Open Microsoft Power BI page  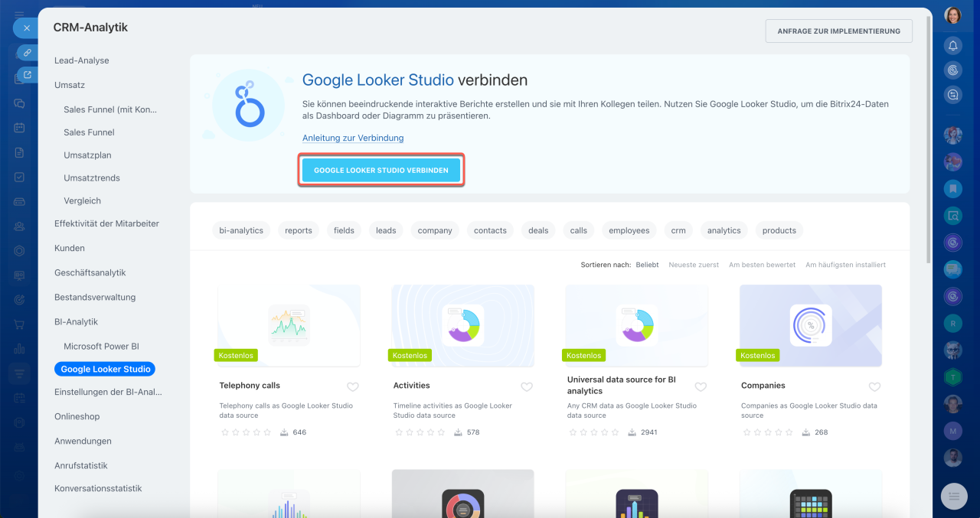[101, 346]
